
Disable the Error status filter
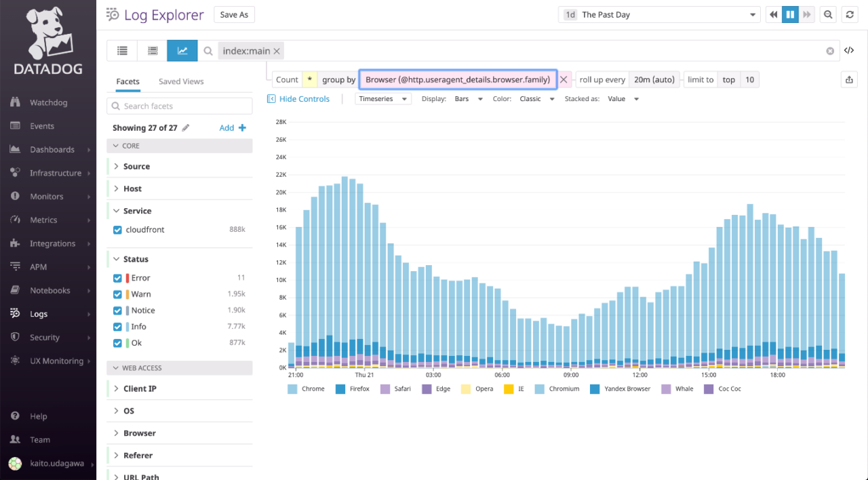tap(117, 277)
